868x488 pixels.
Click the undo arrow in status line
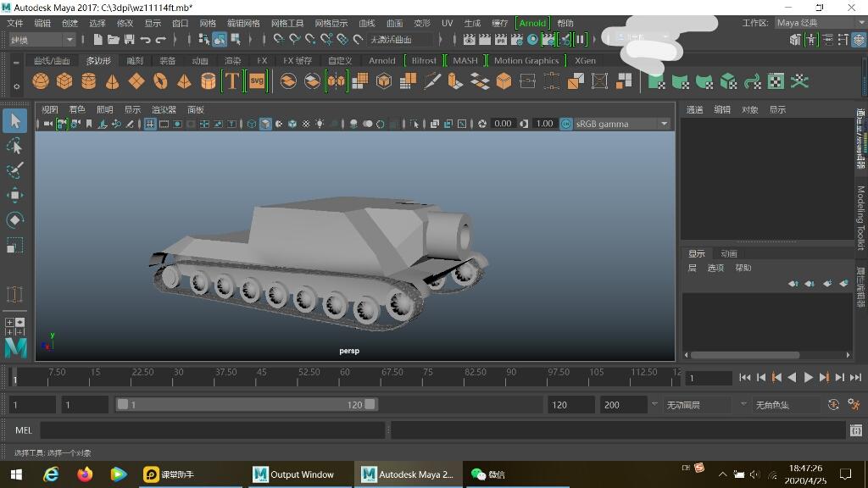[x=145, y=39]
